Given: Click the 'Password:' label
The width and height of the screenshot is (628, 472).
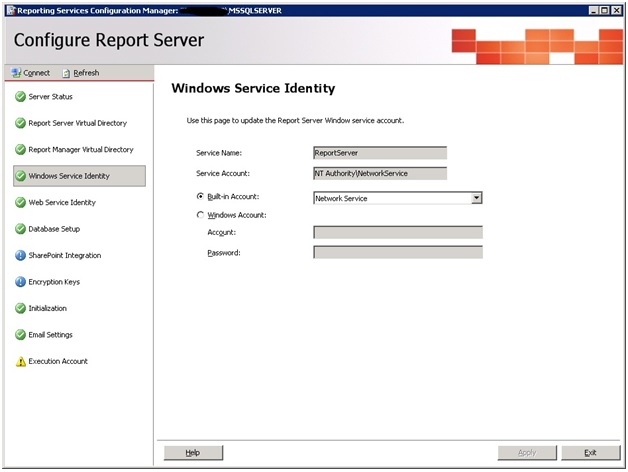Looking at the screenshot, I should [224, 253].
